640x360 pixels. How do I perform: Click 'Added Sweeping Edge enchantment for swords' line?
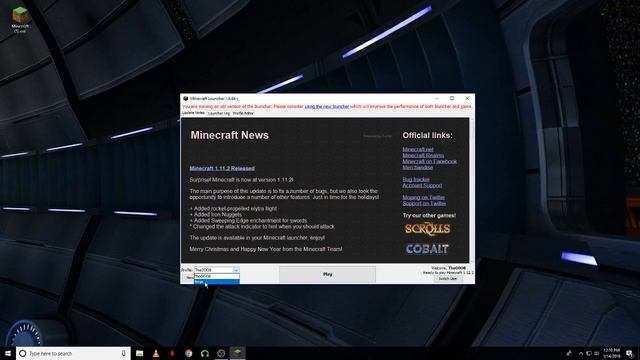click(248, 220)
